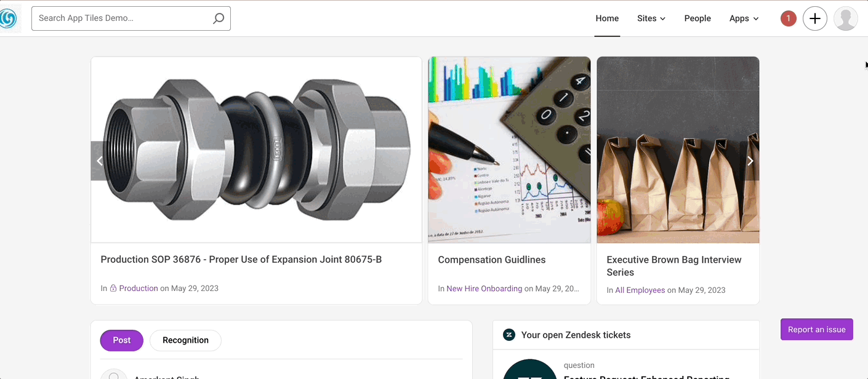Viewport: 868px width, 379px height.
Task: Expand the Apps dropdown menu
Action: tap(744, 18)
